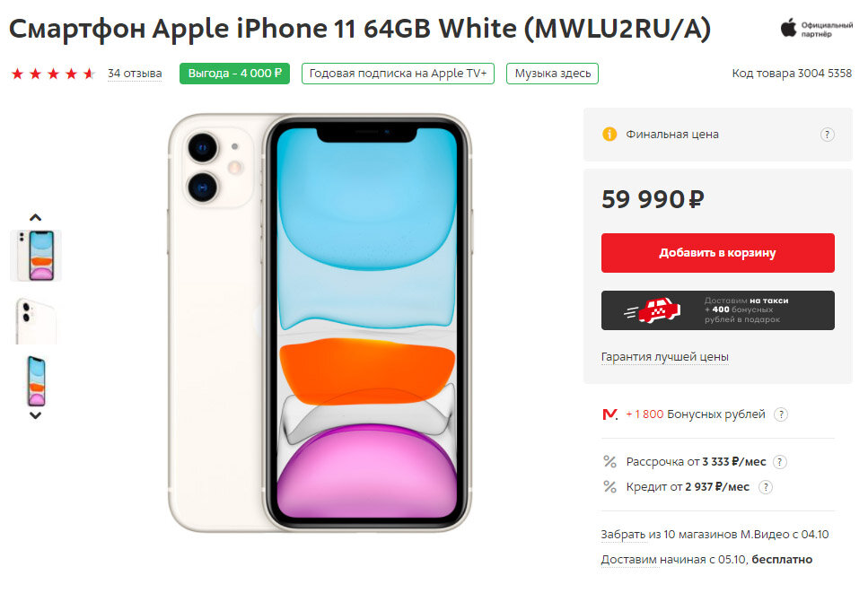The height and width of the screenshot is (593, 868).
Task: Open Годовая подписка на Apple TV+ tag
Action: point(398,74)
